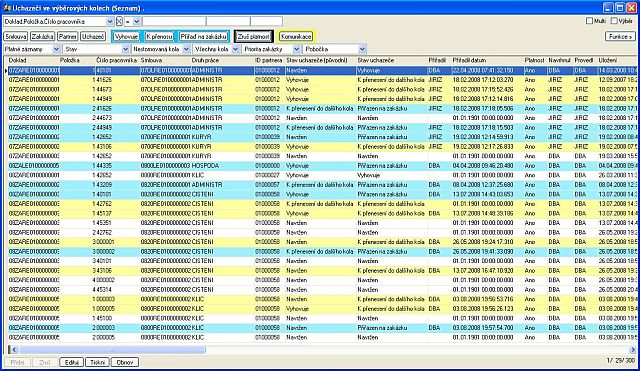This screenshot has width=640, height=371.
Task: Click the Edituj button
Action: [71, 362]
